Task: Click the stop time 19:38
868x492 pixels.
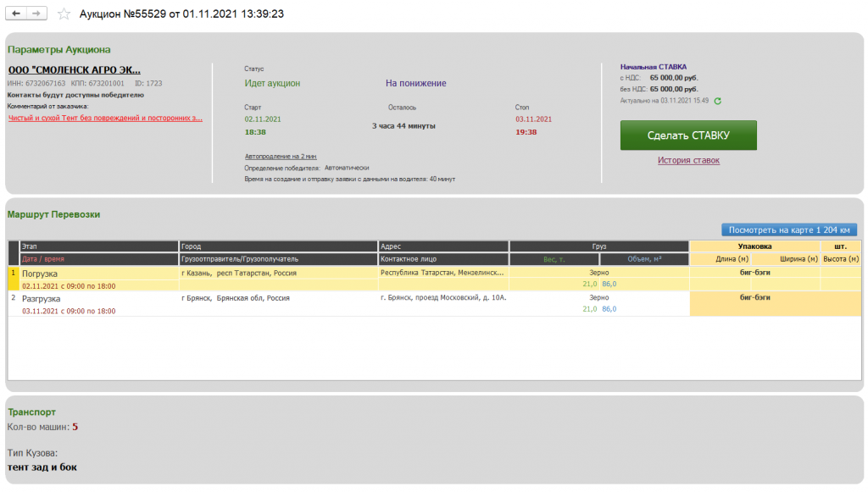Action: click(526, 132)
